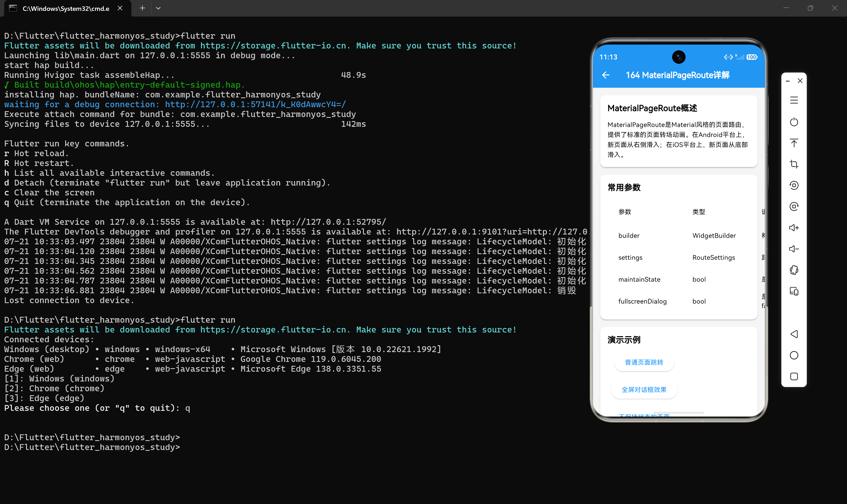The image size is (847, 504).
Task: Tap the 演示示例 section heading
Action: point(624,340)
